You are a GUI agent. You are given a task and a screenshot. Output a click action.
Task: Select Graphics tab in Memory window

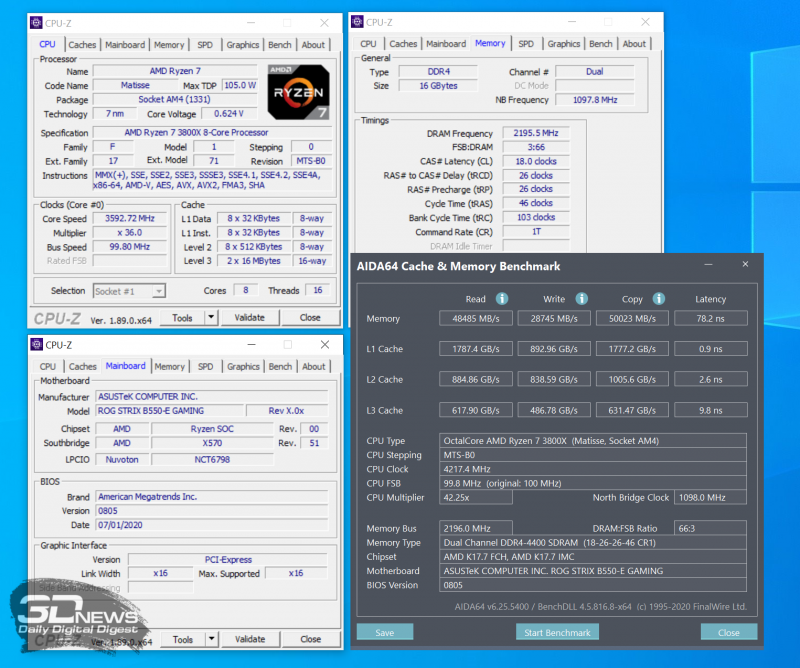(564, 44)
